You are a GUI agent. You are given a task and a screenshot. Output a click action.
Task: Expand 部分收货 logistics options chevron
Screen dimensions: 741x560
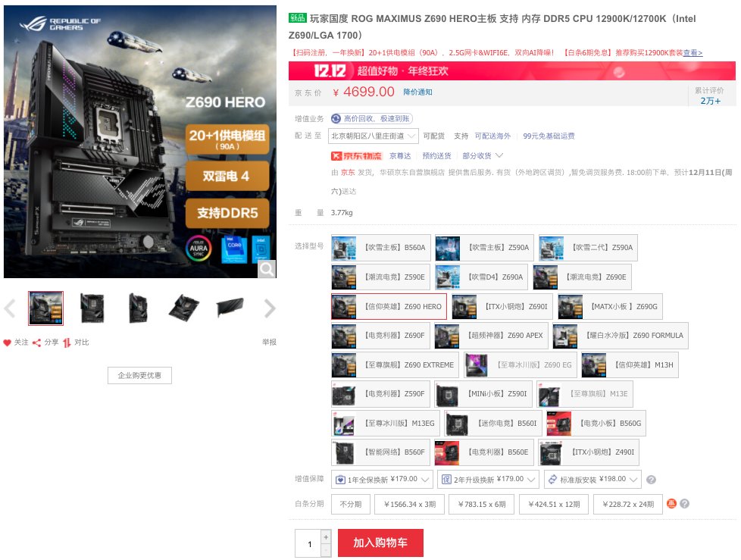499,155
